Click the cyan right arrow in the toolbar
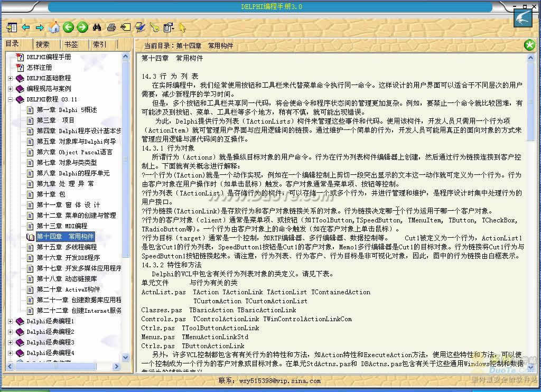 (x=40, y=27)
